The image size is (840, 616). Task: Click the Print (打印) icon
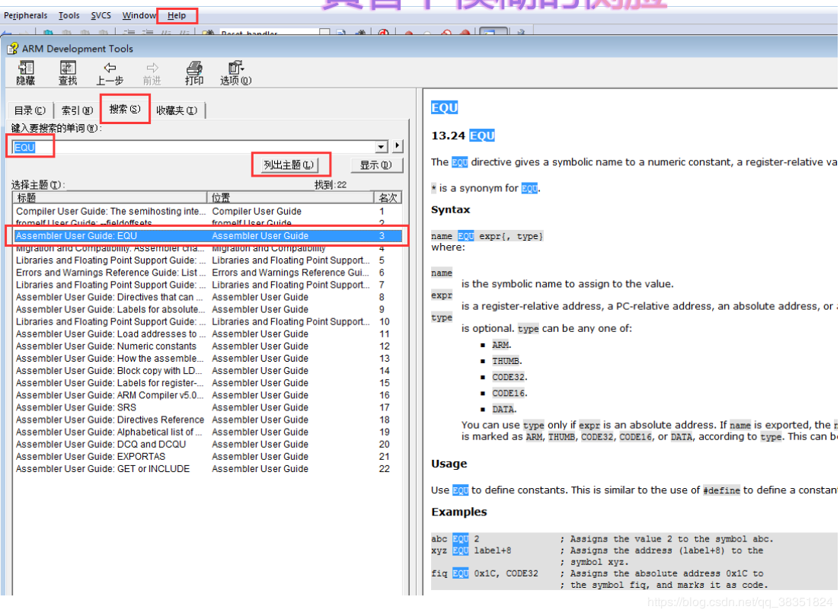194,73
